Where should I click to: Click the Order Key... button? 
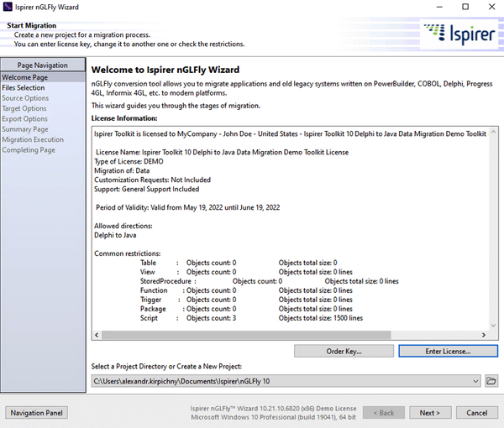(x=344, y=352)
